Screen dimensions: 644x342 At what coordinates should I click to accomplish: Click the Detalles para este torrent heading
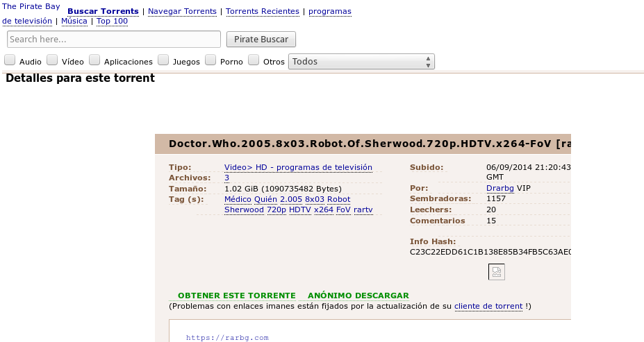tap(80, 78)
